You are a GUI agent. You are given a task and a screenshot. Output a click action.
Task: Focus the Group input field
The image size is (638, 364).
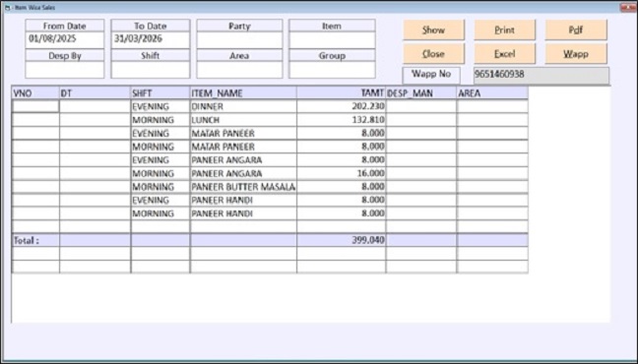[x=332, y=70]
